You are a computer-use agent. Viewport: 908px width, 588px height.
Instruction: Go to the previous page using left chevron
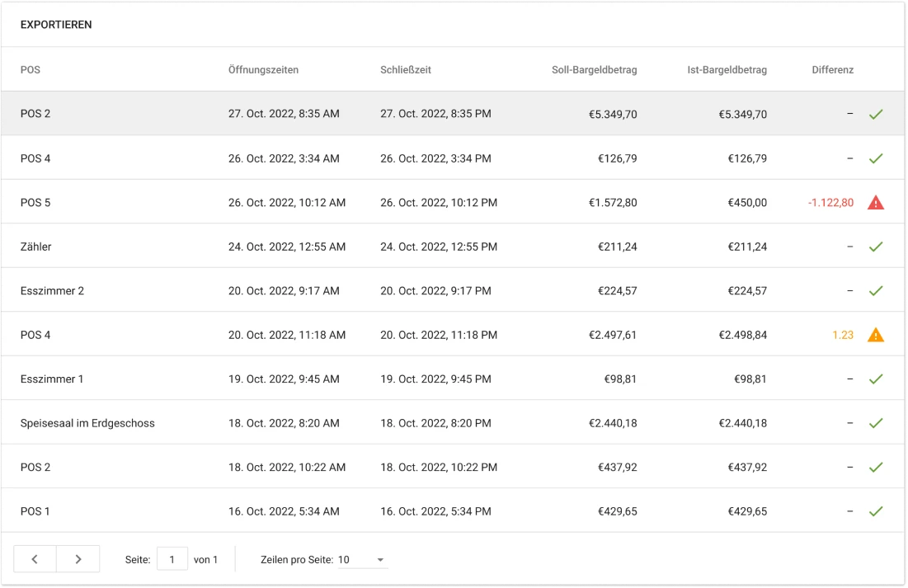click(x=35, y=559)
